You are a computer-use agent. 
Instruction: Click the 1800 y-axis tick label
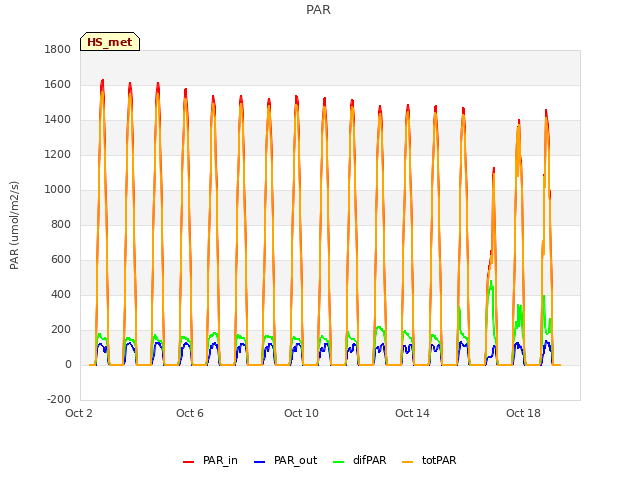click(x=58, y=49)
